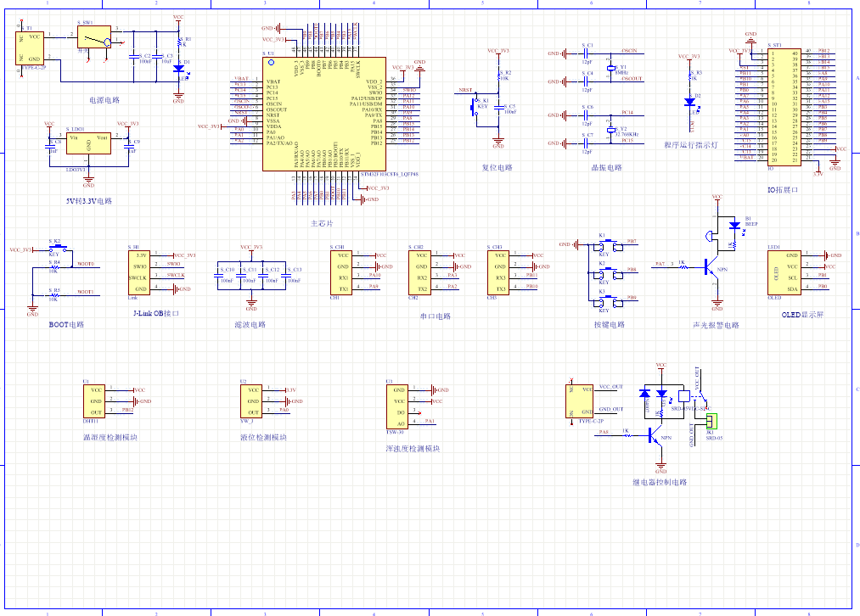Select the STM32F103C8T6 main chip body
Screen dimensions: 860x616
324,114
